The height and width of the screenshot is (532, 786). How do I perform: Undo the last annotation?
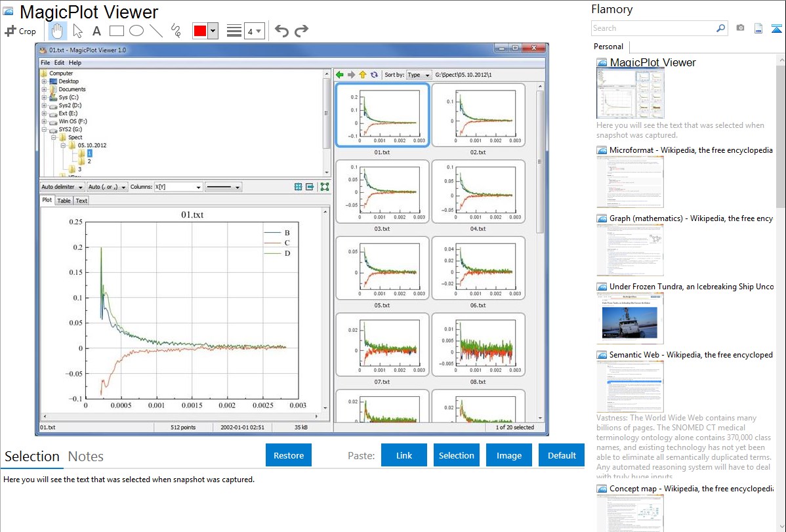tap(281, 31)
